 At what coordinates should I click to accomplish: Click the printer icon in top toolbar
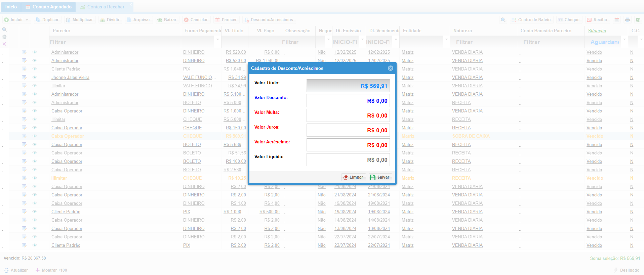[x=627, y=20]
